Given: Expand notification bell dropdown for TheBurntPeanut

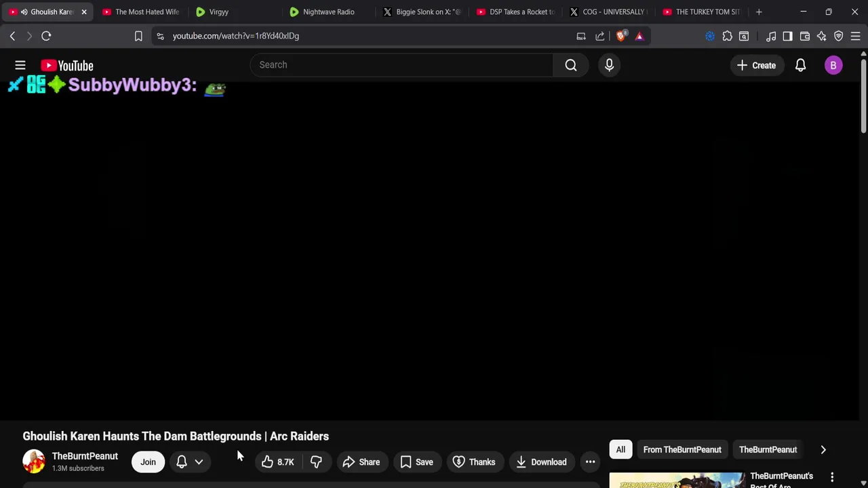Looking at the screenshot, I should coord(199,462).
